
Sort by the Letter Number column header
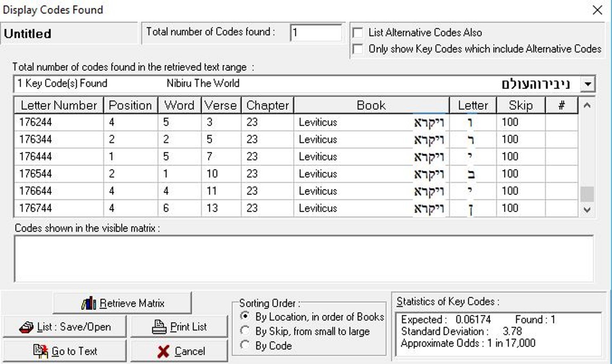(59, 105)
